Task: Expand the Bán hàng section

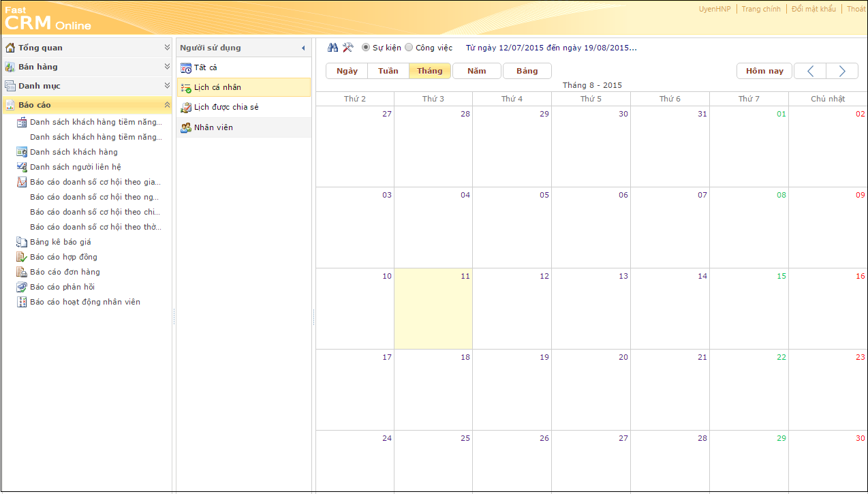Action: 167,67
